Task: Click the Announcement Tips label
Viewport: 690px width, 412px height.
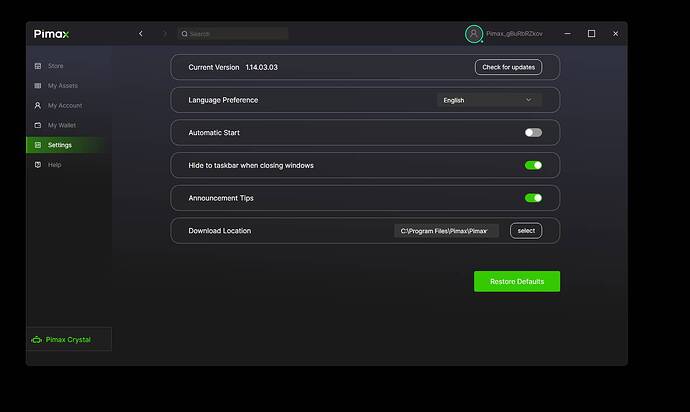Action: [x=221, y=198]
